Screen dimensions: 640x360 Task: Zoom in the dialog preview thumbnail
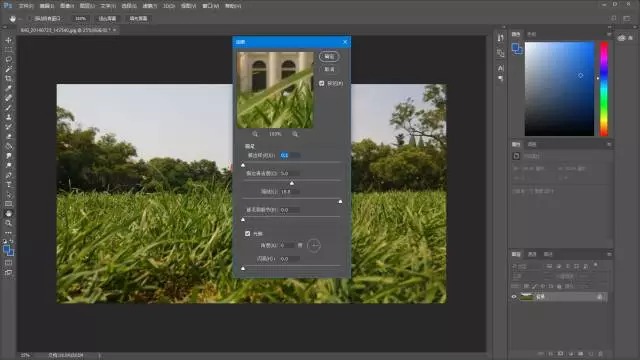pyautogui.click(x=295, y=134)
